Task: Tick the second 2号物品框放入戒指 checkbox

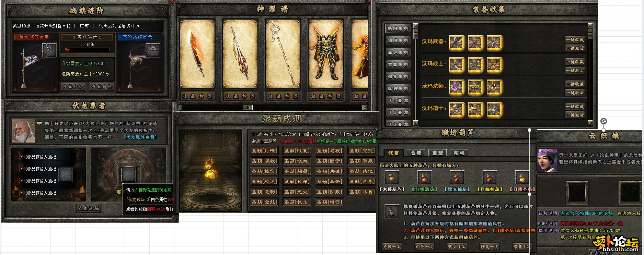Action: (x=16, y=169)
